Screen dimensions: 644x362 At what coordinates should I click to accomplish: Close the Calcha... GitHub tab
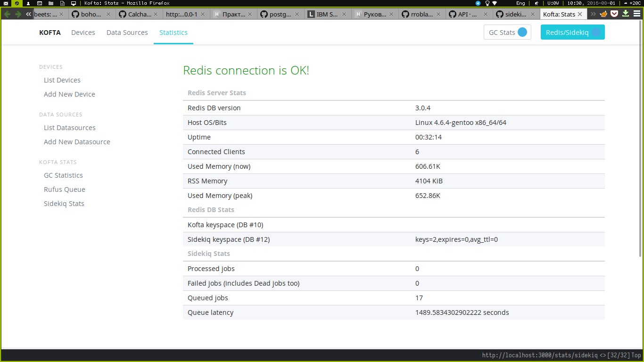pyautogui.click(x=156, y=15)
